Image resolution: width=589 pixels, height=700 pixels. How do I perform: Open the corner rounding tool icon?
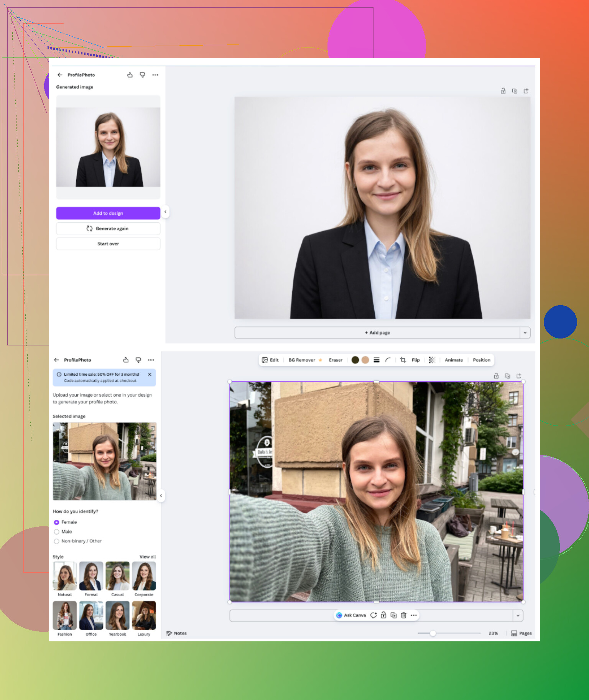tap(388, 360)
